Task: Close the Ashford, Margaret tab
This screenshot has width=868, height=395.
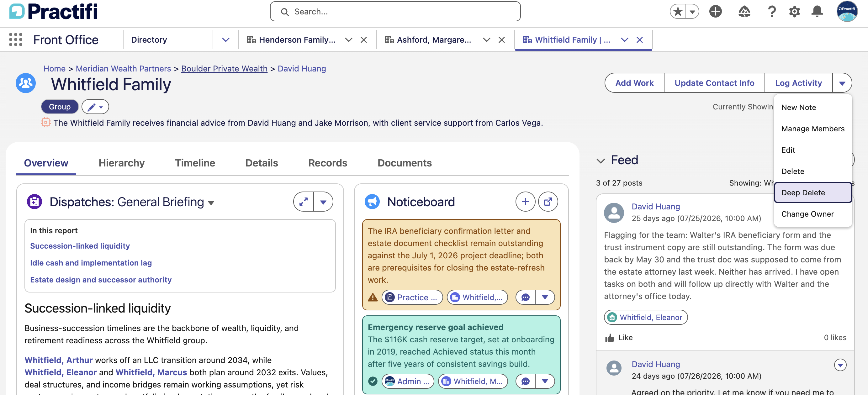Action: 501,40
